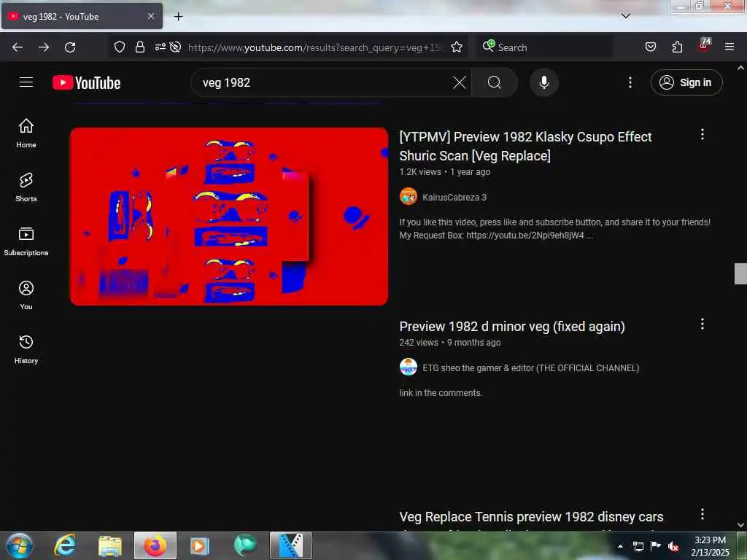Open History in the YouTube sidebar
The height and width of the screenshot is (560, 747).
pos(26,349)
